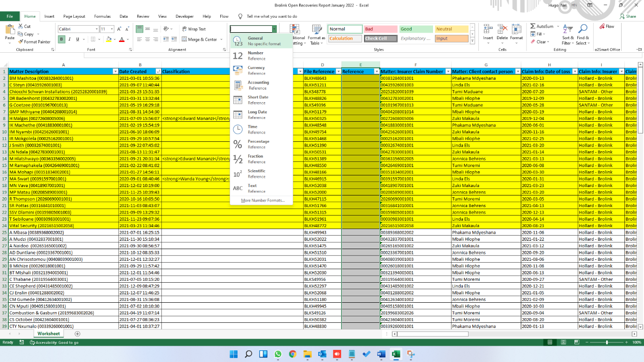Image resolution: width=644 pixels, height=362 pixels.
Task: Open More Number Formats link
Action: coord(263,201)
